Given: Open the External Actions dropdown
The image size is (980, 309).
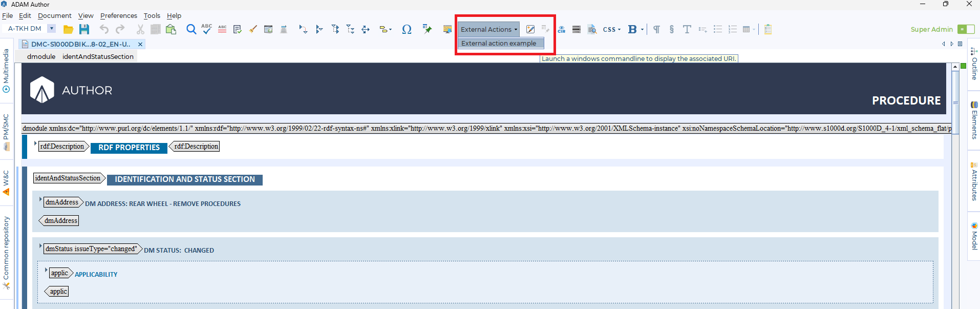Looking at the screenshot, I should tap(488, 29).
